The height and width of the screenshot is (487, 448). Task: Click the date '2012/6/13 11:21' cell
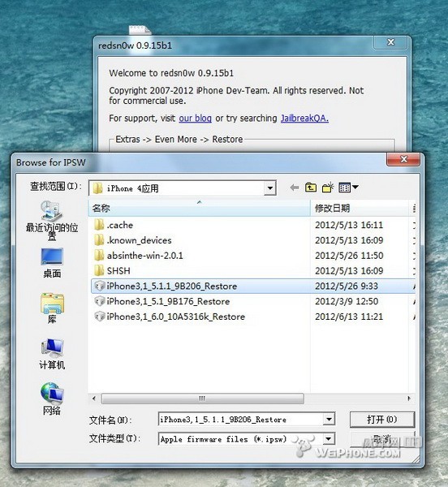349,317
